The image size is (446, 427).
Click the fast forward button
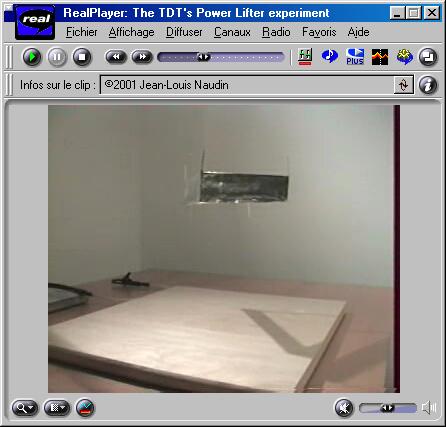click(x=142, y=57)
